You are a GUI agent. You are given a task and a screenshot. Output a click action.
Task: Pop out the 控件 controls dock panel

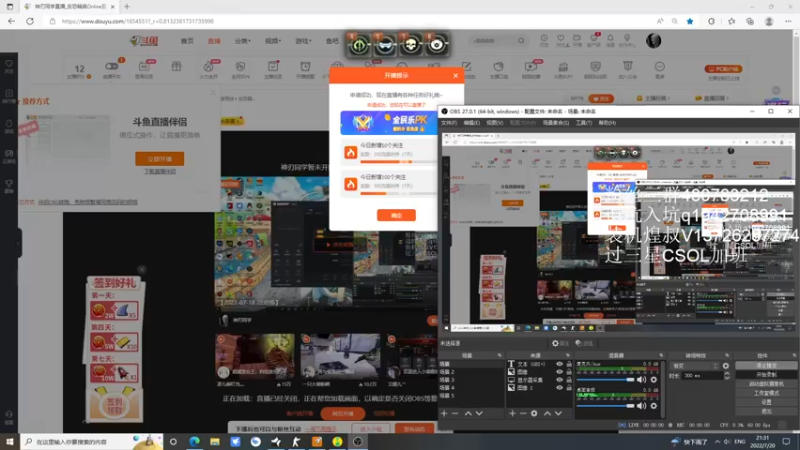(x=794, y=355)
